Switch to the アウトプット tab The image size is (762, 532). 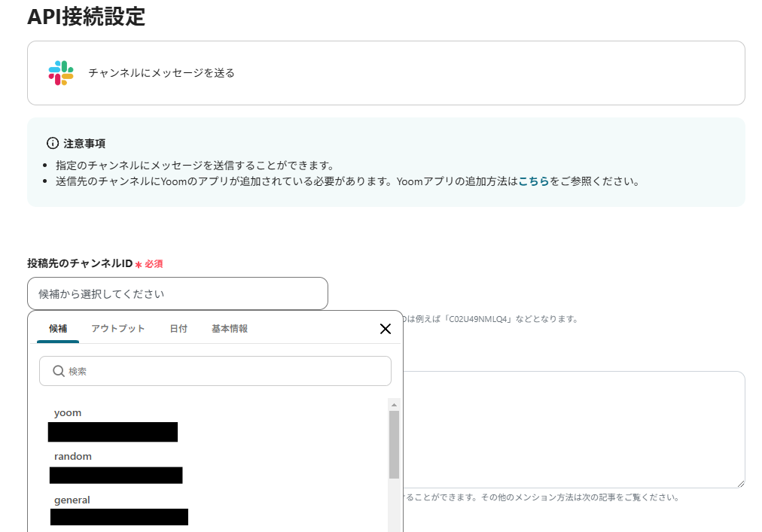click(117, 328)
